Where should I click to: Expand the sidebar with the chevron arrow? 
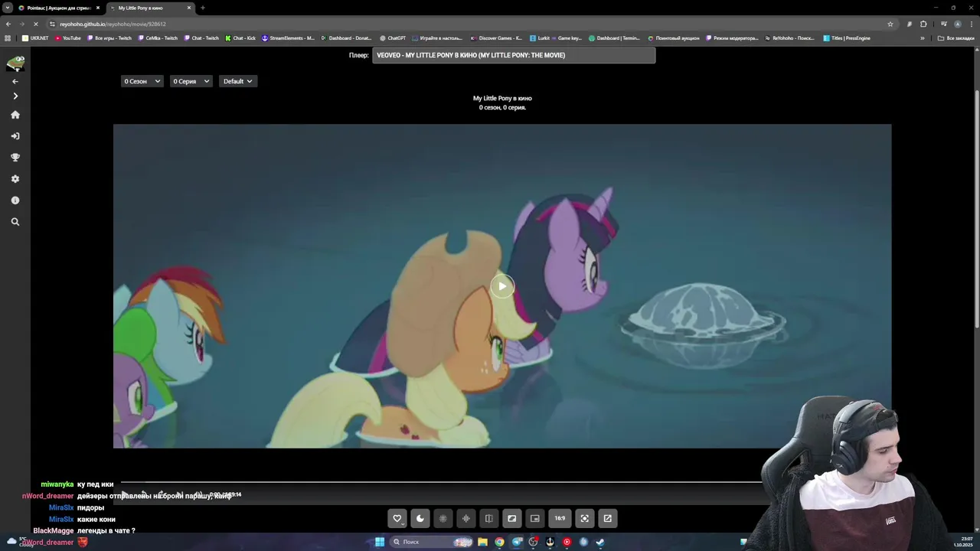(x=15, y=96)
